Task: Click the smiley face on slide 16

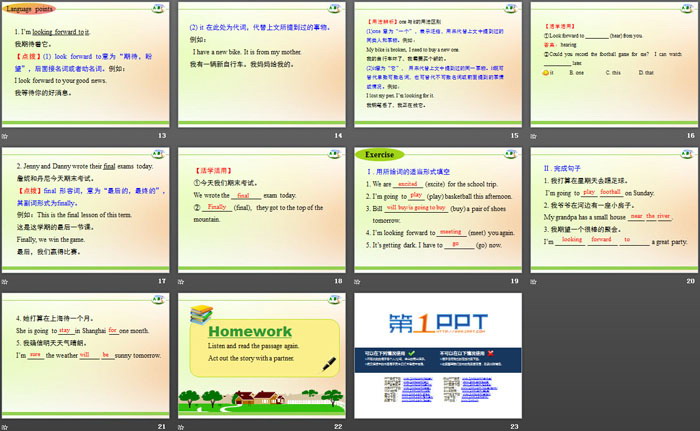Action: coord(544,73)
